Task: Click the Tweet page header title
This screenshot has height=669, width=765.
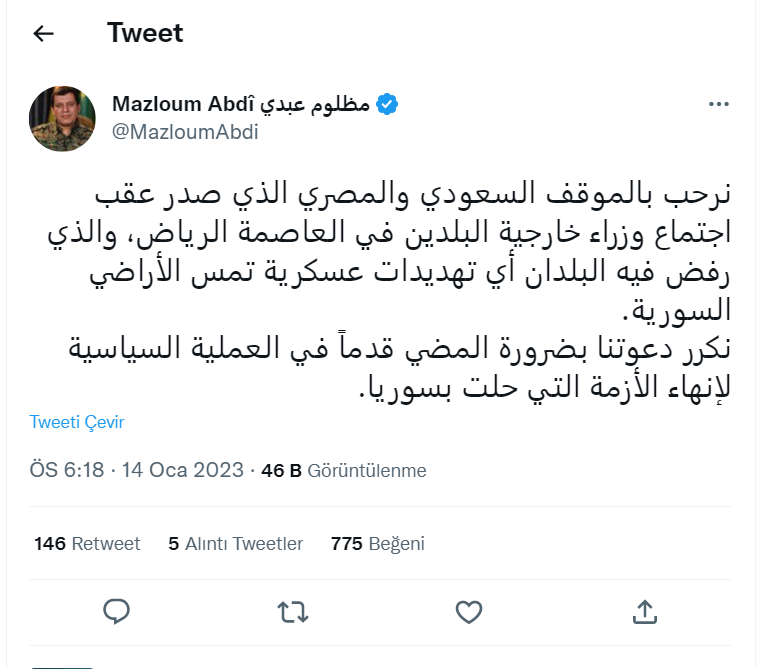Action: tap(145, 33)
